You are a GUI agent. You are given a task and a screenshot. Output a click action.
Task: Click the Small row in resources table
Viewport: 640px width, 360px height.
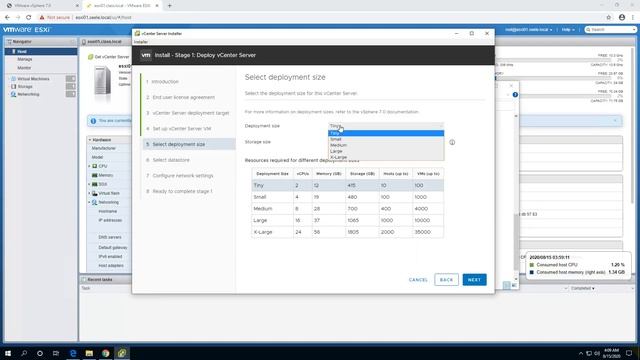(x=347, y=197)
